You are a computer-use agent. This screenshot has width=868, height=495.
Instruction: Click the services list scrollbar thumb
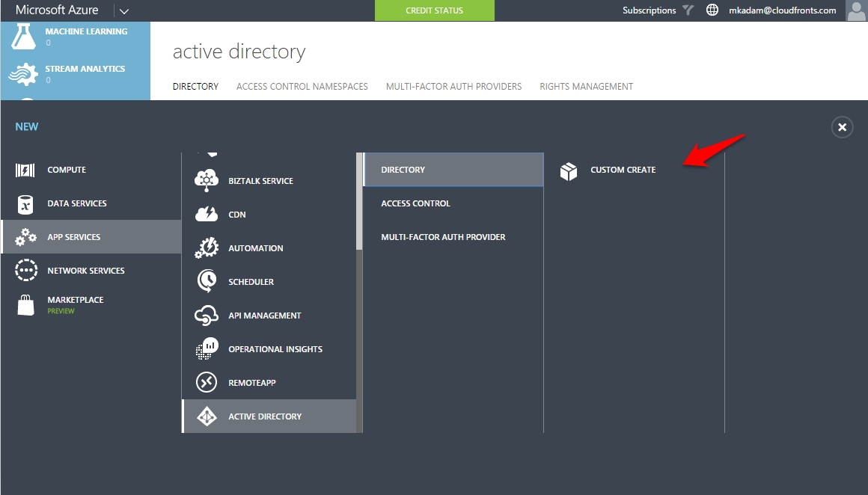point(359,201)
